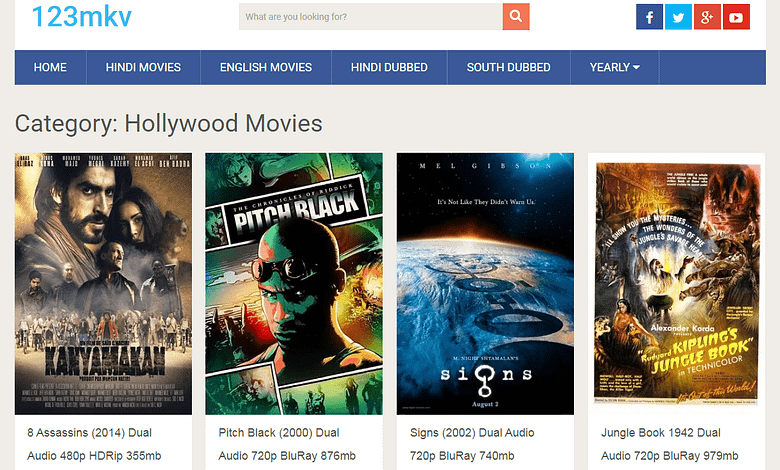Expand the YEARLY dropdown menu

coord(615,67)
